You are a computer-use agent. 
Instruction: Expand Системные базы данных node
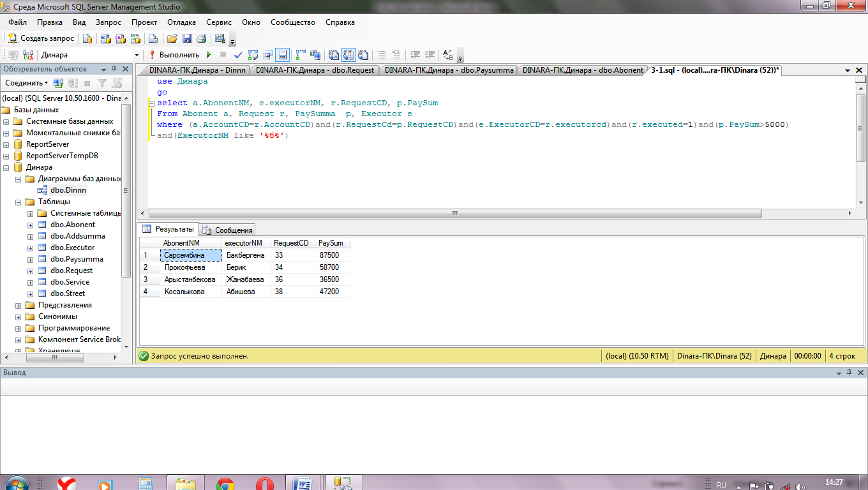(x=6, y=121)
